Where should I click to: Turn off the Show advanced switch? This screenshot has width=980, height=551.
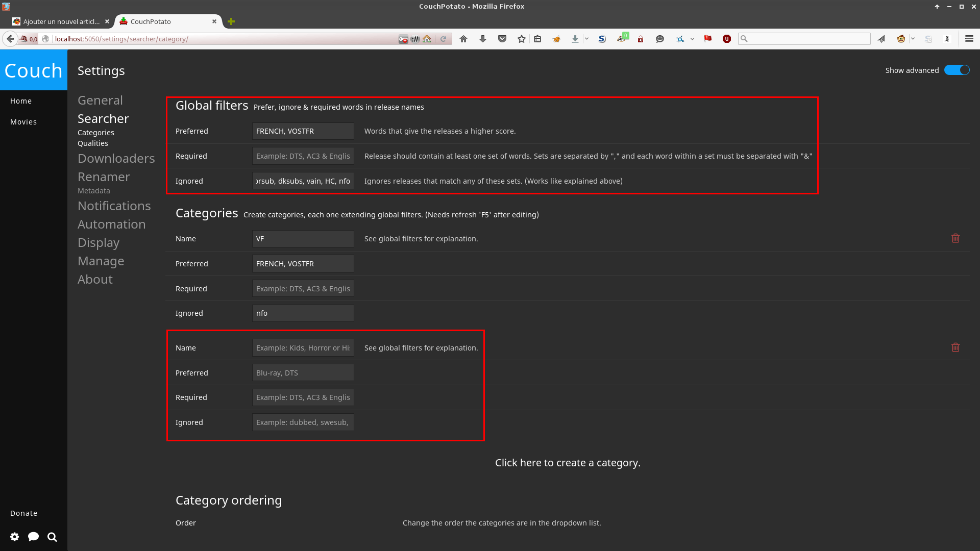[x=957, y=70]
